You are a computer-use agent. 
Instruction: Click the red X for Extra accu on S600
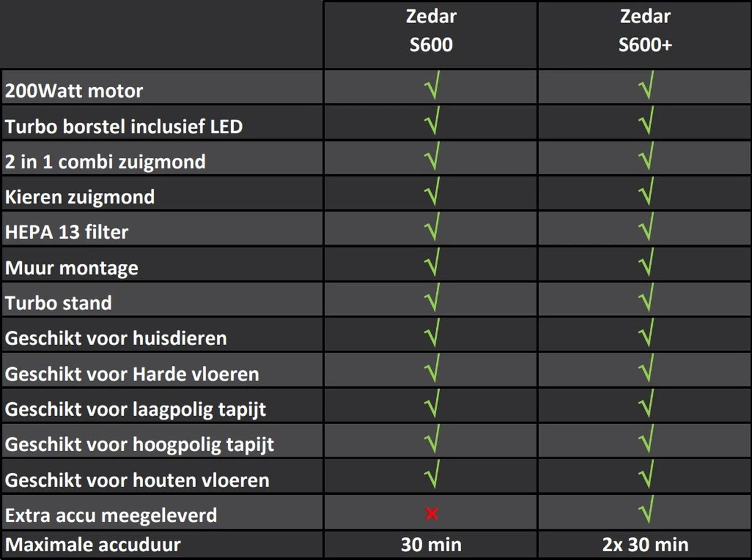[431, 514]
